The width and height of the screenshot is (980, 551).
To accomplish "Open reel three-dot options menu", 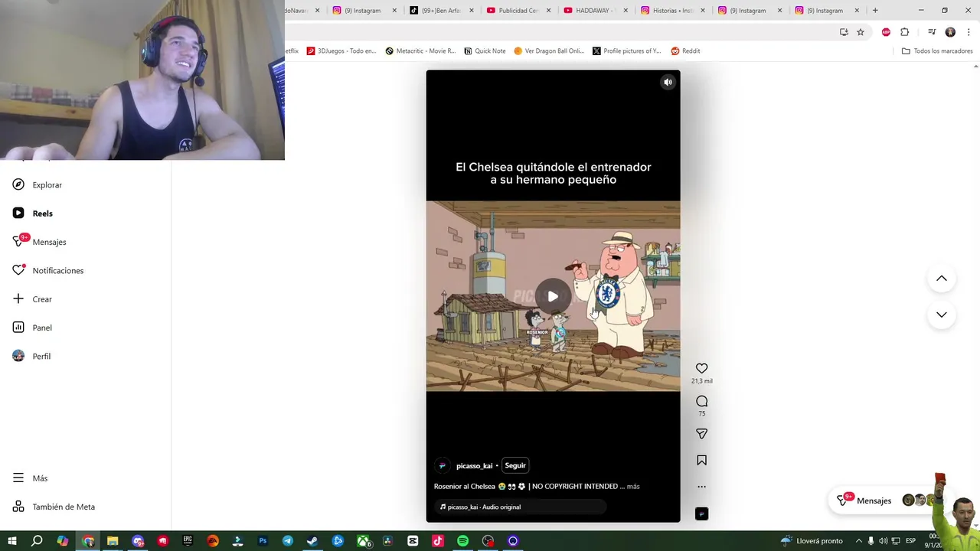I will pos(701,487).
